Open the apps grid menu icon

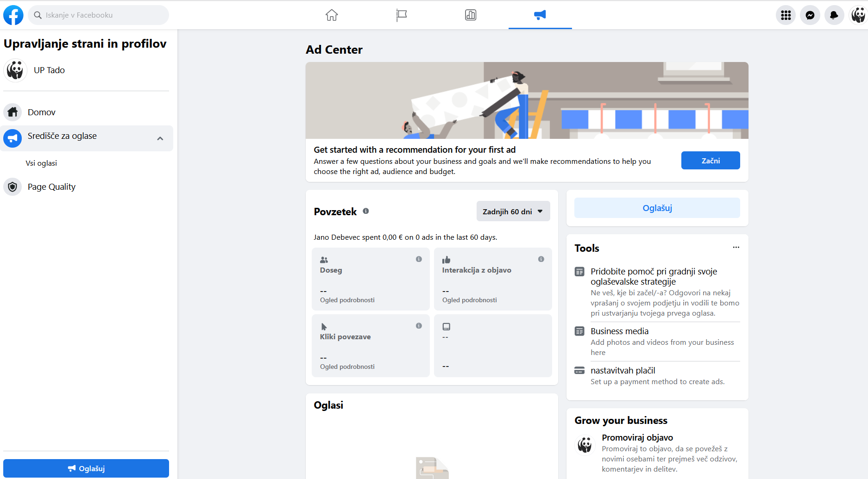[786, 15]
